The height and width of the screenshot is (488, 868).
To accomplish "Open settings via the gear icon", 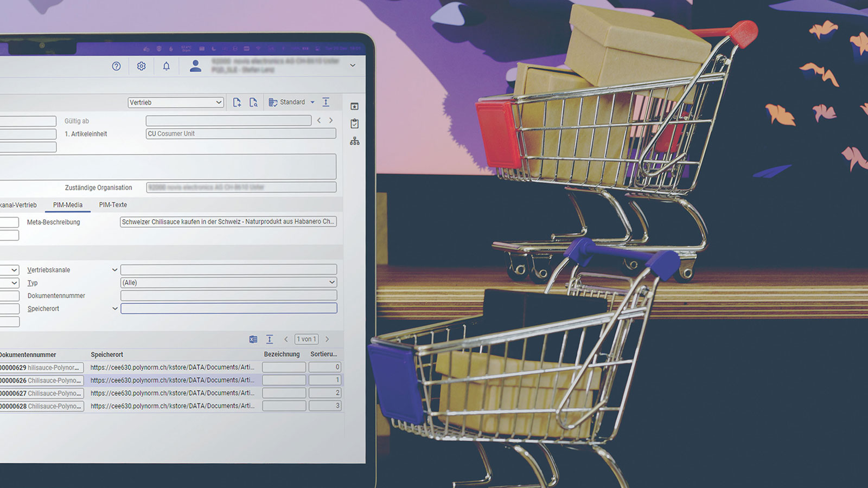I will point(141,66).
